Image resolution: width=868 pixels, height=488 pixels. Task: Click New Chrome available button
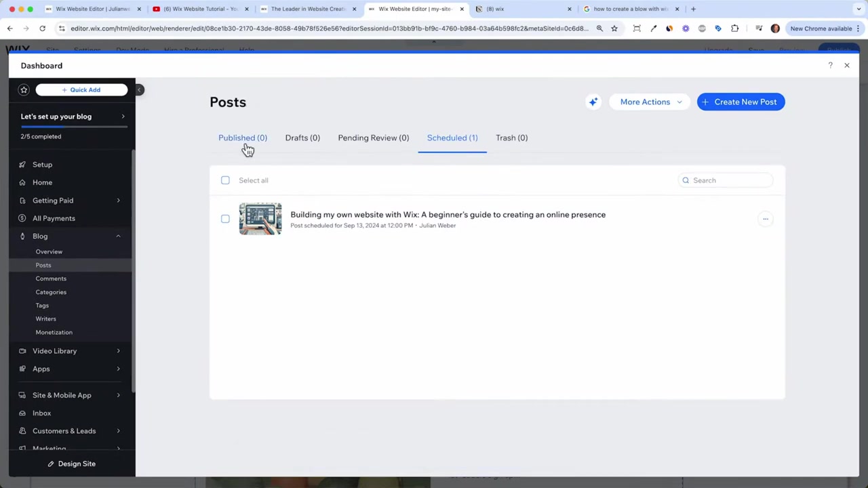click(x=825, y=28)
